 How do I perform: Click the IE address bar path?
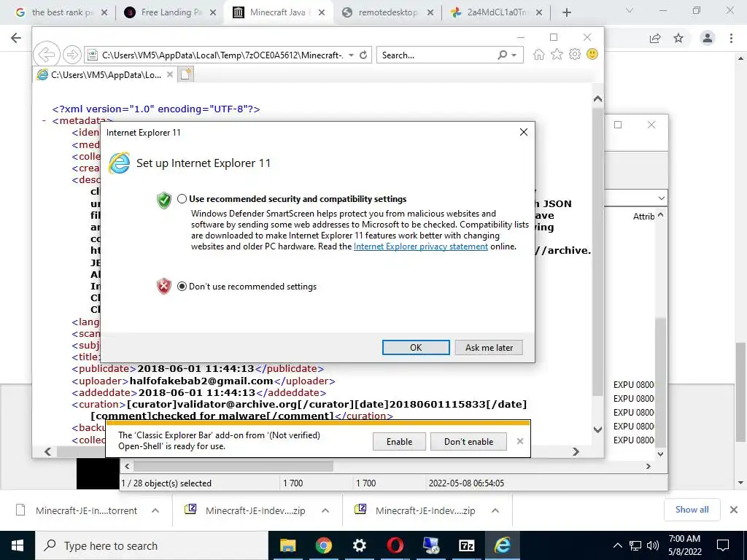tap(222, 55)
